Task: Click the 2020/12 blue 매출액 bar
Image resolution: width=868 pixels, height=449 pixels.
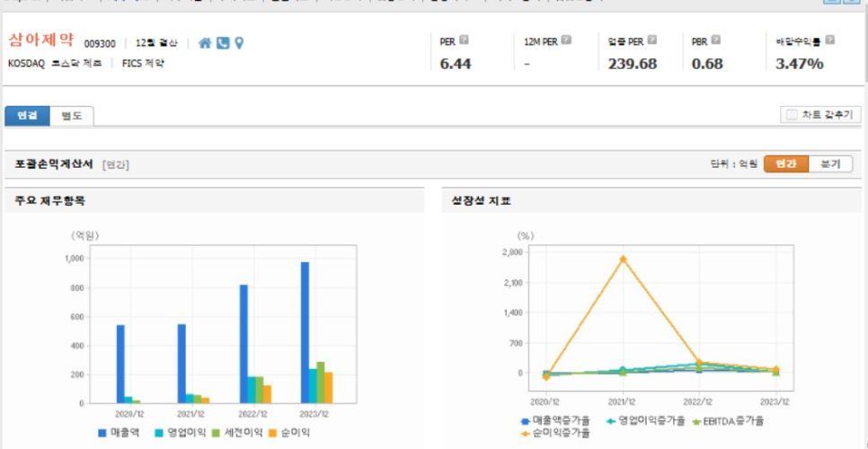Action: click(x=120, y=364)
